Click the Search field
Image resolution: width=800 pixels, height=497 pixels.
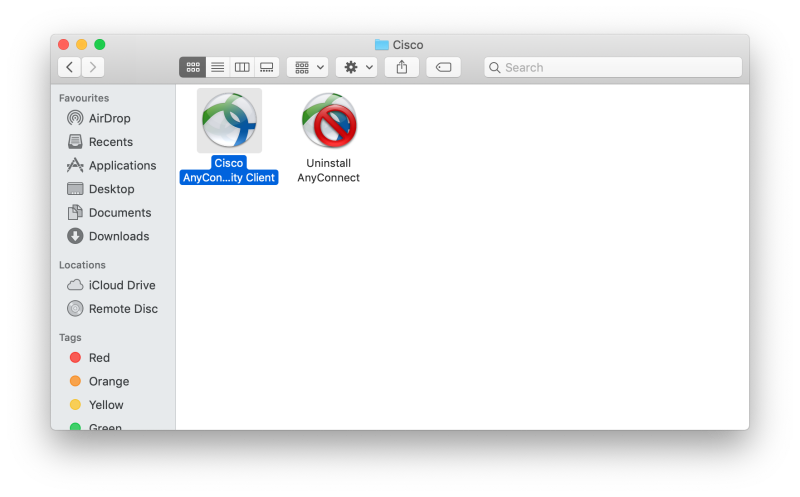pyautogui.click(x=613, y=67)
